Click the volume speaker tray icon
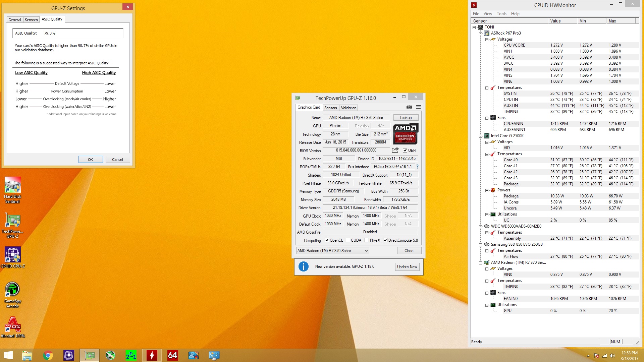The height and width of the screenshot is (362, 644). (x=612, y=356)
